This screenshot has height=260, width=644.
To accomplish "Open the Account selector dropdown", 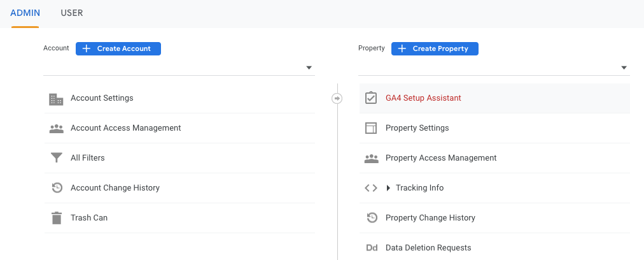I will coord(309,68).
